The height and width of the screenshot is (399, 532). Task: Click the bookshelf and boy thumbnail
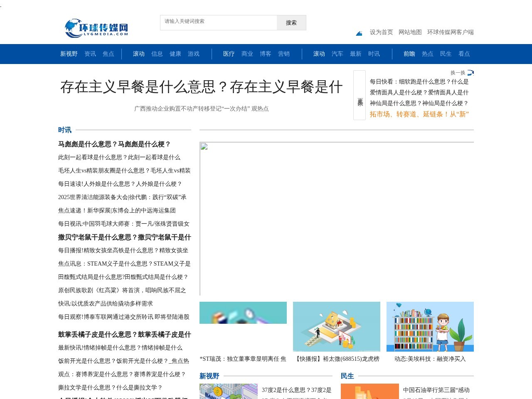430,327
